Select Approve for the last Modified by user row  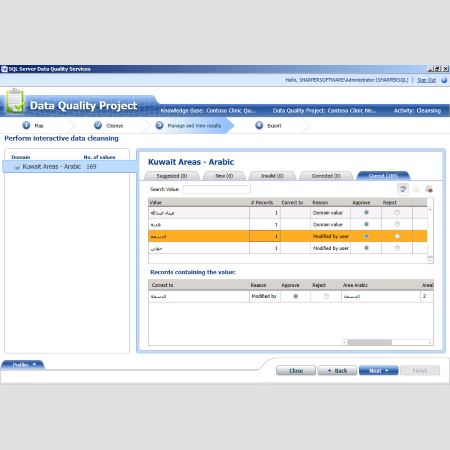(366, 248)
